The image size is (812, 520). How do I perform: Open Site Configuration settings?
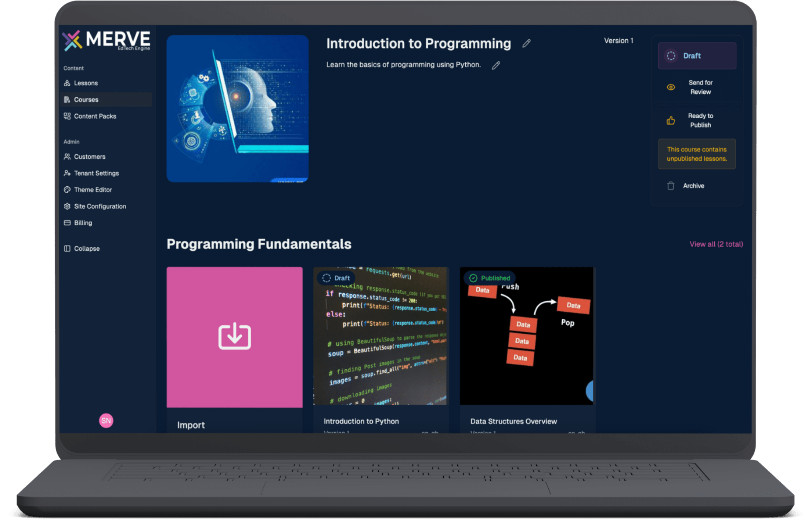click(100, 206)
